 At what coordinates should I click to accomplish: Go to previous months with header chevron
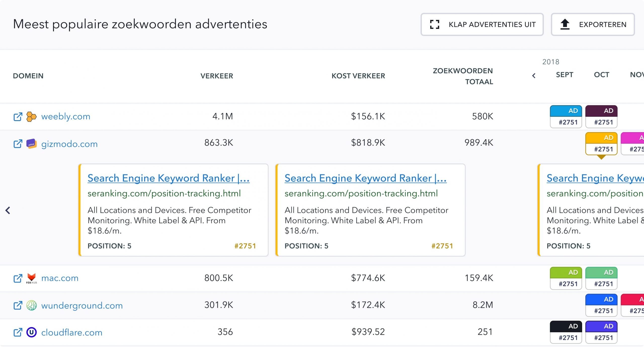tap(534, 76)
